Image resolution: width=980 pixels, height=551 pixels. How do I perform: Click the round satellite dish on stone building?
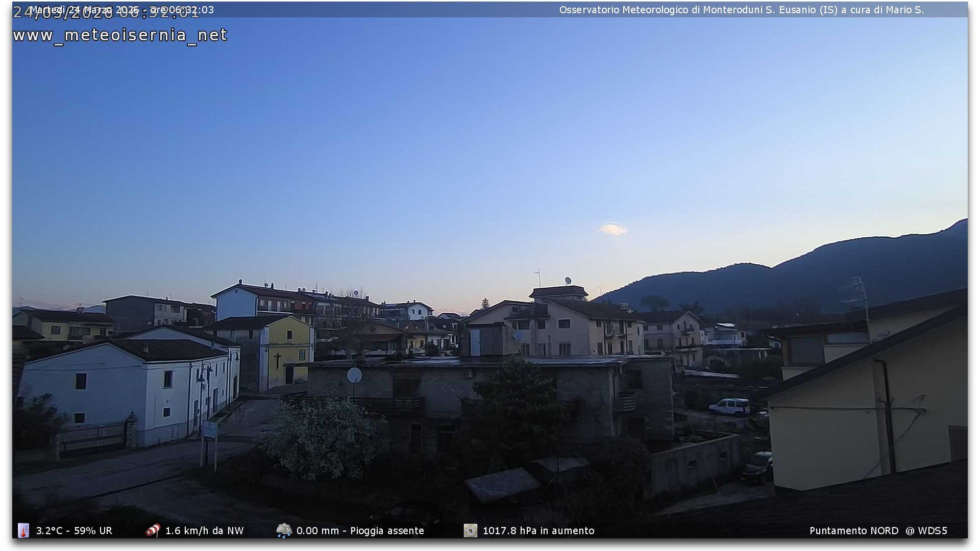click(354, 375)
